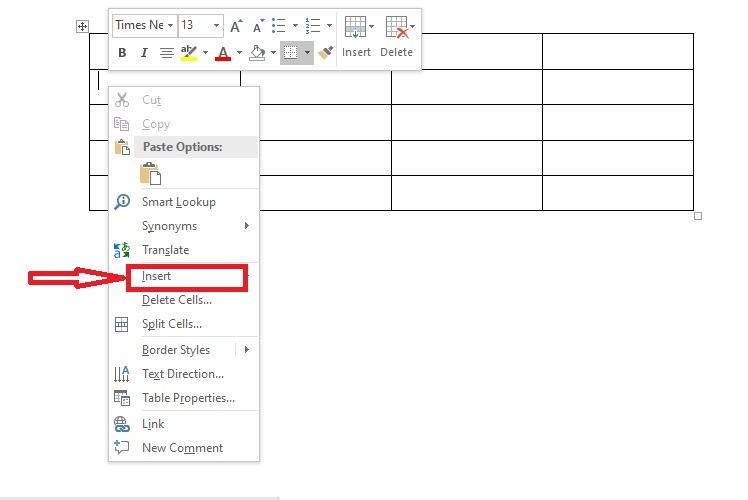Image resolution: width=748 pixels, height=500 pixels.
Task: Expand the Synonyms submenu arrow
Action: point(247,225)
